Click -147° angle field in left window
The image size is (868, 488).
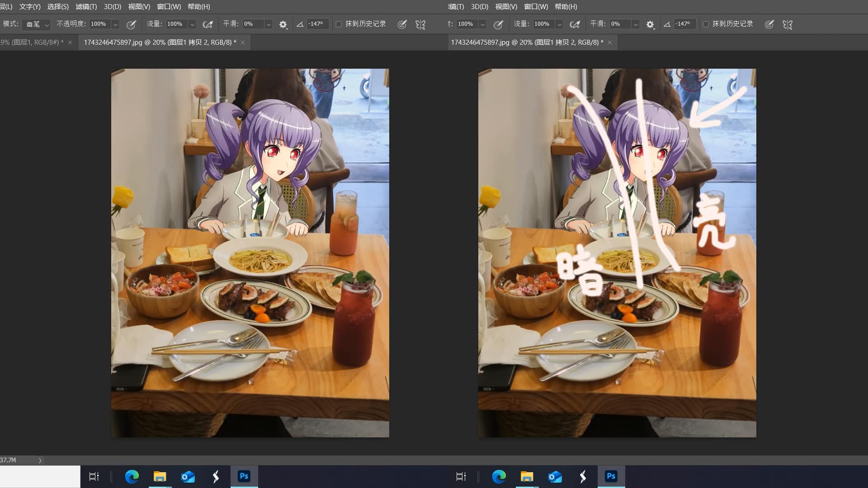coord(317,24)
